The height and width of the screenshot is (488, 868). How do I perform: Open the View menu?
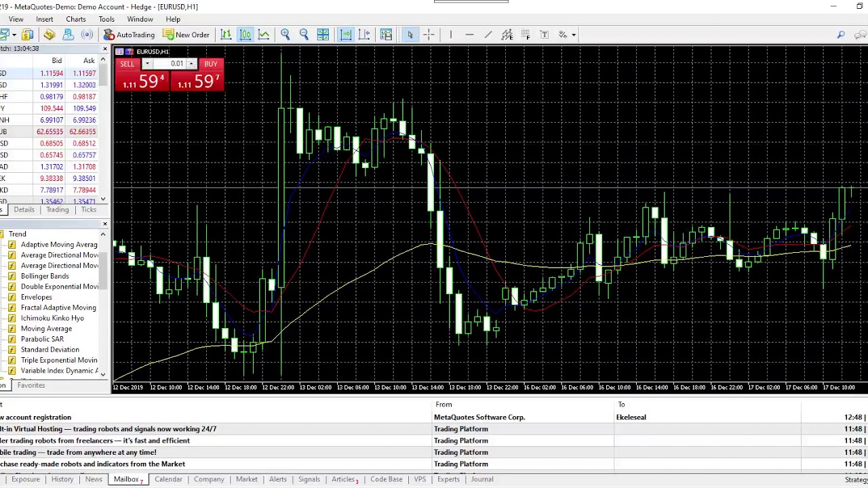tap(16, 19)
